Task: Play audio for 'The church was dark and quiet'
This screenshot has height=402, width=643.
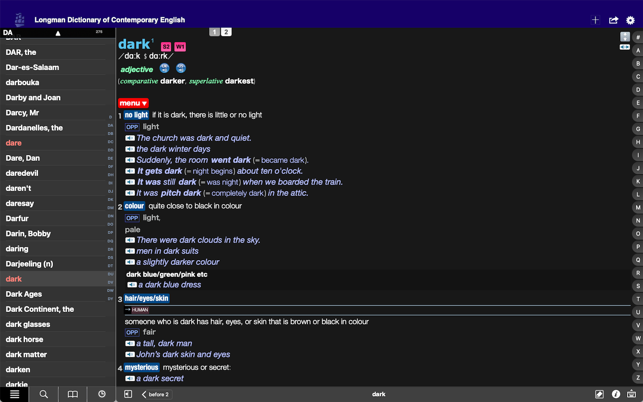Action: [x=130, y=138]
